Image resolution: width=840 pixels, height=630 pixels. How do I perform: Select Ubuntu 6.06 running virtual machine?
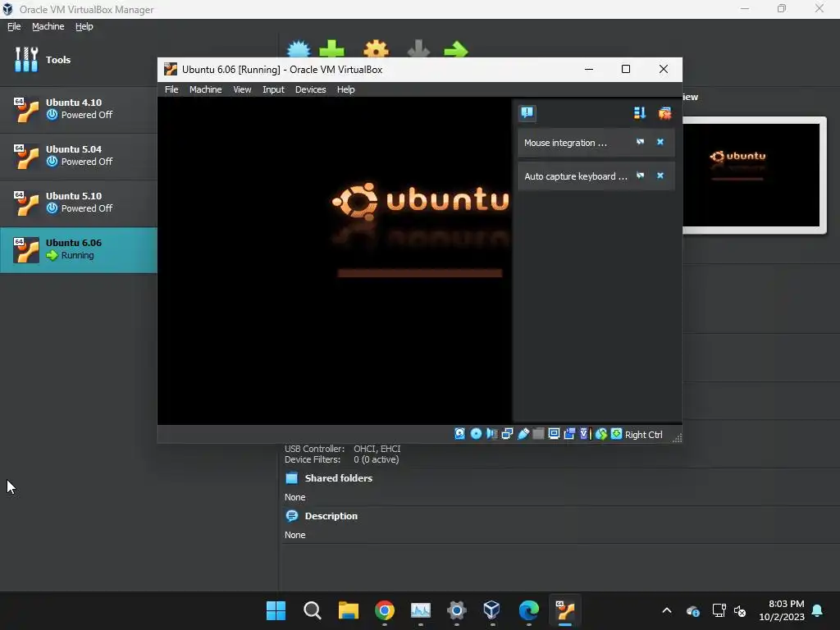click(79, 249)
